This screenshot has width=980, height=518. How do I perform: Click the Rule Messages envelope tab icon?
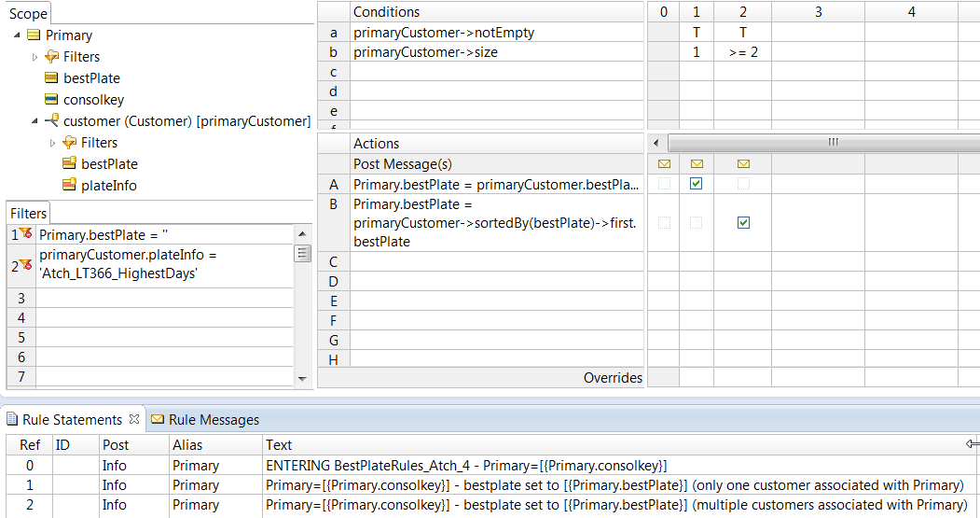click(158, 419)
